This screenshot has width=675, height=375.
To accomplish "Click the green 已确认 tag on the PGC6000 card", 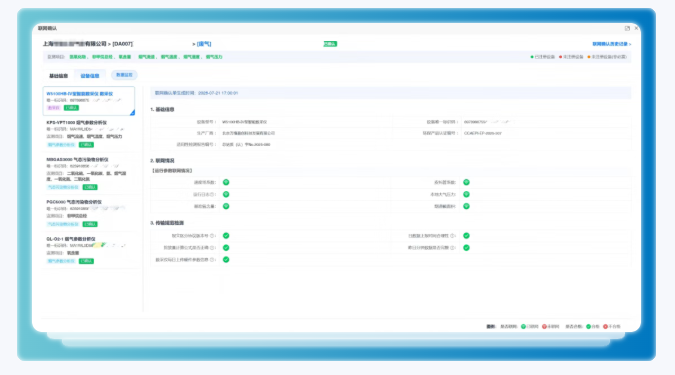I will pos(90,224).
